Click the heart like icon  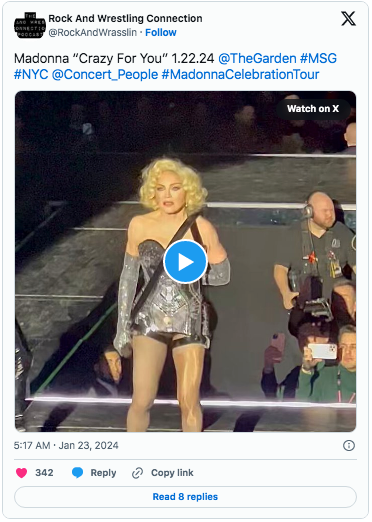pyautogui.click(x=22, y=473)
